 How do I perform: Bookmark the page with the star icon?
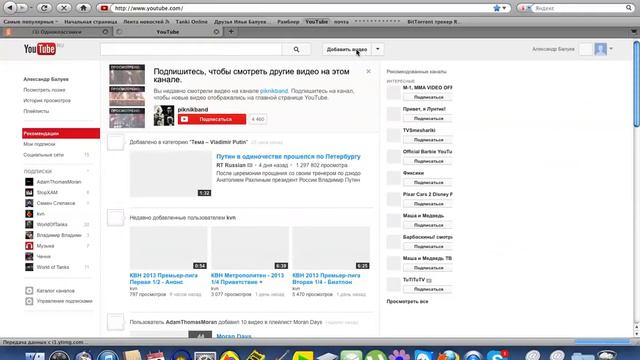[496, 8]
